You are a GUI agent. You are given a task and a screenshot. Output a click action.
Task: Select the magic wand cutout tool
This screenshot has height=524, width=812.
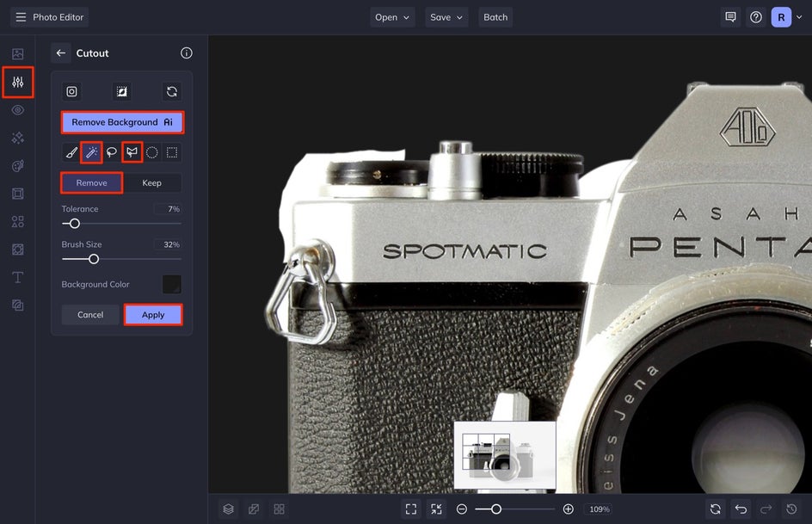tap(92, 152)
